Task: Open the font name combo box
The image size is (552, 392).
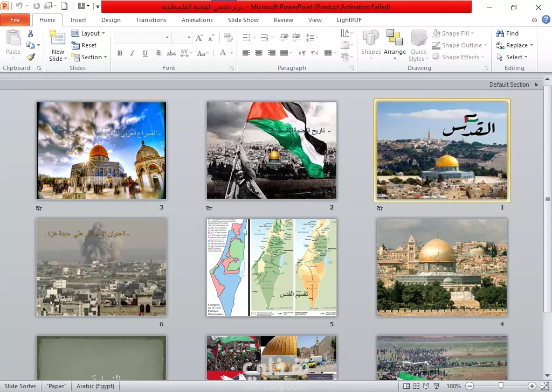Action: pyautogui.click(x=142, y=37)
